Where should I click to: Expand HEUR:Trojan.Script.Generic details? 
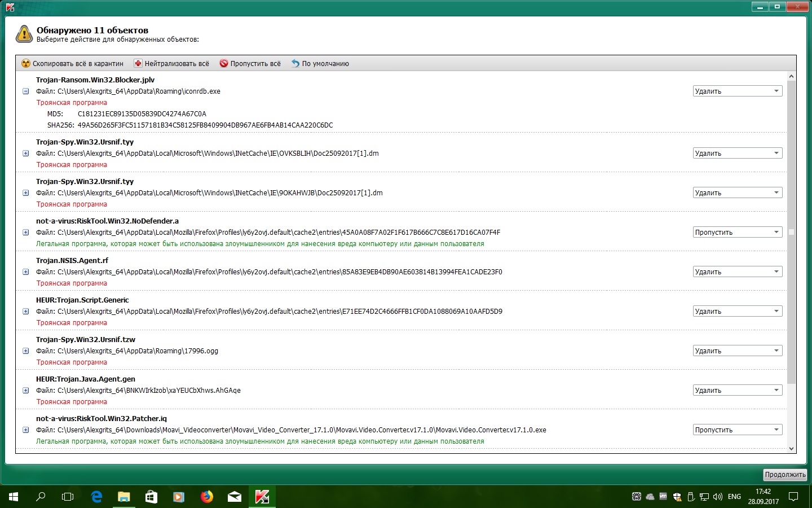[25, 311]
